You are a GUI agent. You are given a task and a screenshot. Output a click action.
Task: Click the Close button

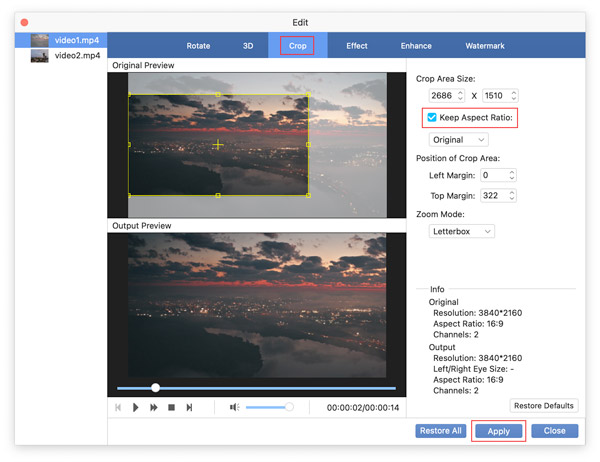pyautogui.click(x=554, y=431)
